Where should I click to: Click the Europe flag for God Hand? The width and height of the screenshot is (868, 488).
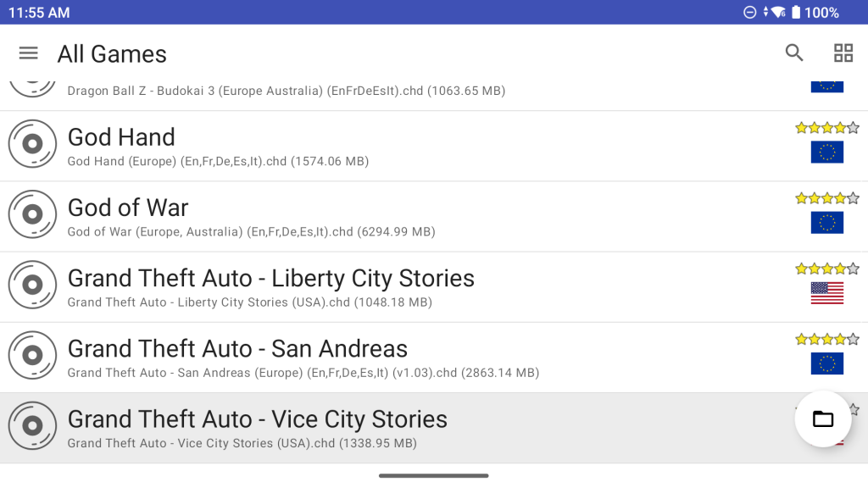pyautogui.click(x=827, y=152)
